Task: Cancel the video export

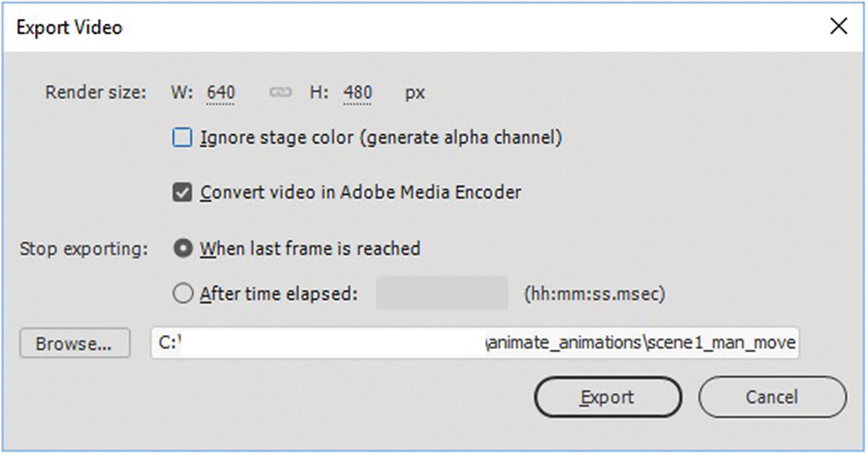Action: pos(772,397)
